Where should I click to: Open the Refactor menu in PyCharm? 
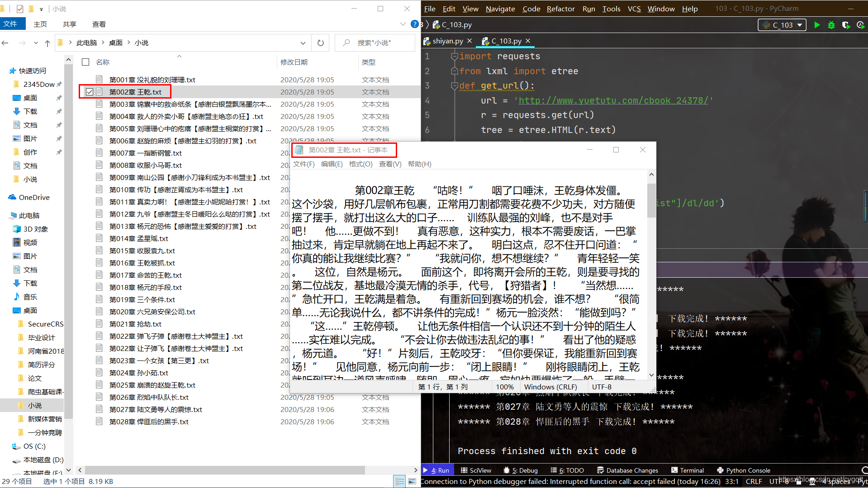coord(560,9)
